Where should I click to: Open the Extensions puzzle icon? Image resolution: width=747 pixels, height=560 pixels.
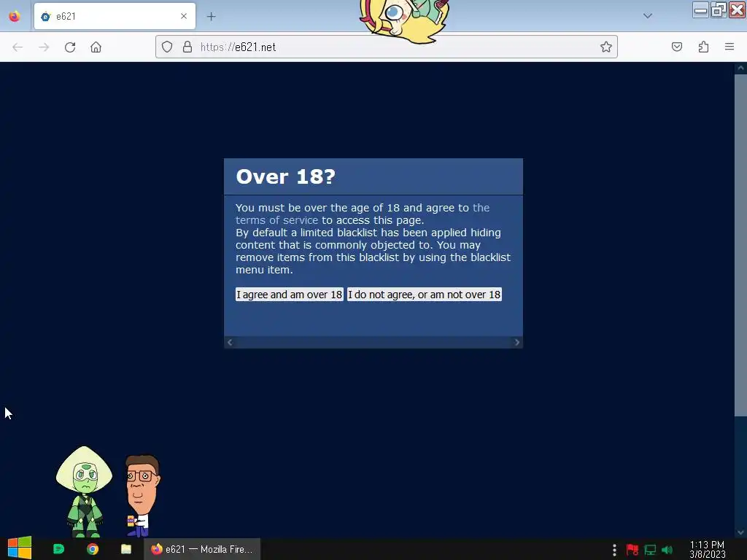click(x=704, y=47)
